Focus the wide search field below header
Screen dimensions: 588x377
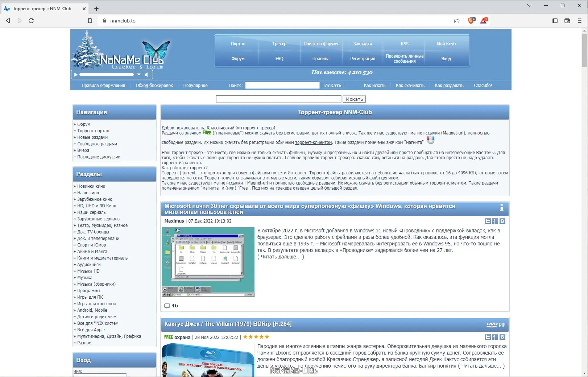(x=278, y=99)
